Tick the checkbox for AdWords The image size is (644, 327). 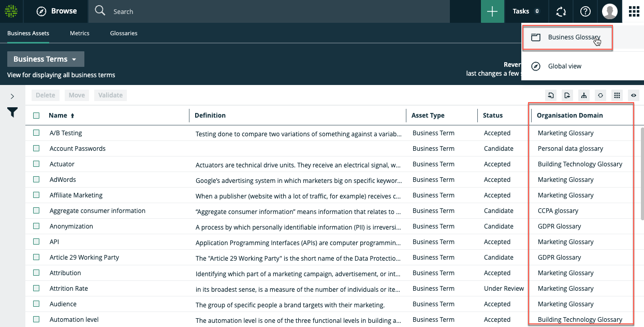36,179
